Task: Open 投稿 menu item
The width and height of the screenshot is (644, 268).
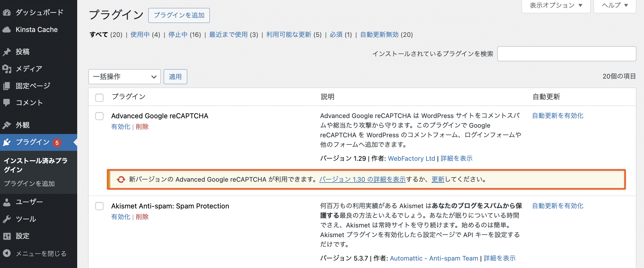Action: 39,52
